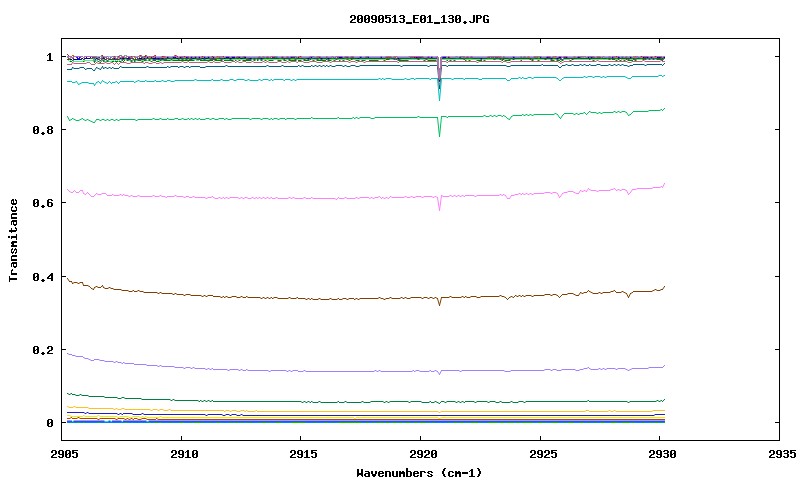
Task: Click the x-axis tick label 2920
Action: coord(423,454)
